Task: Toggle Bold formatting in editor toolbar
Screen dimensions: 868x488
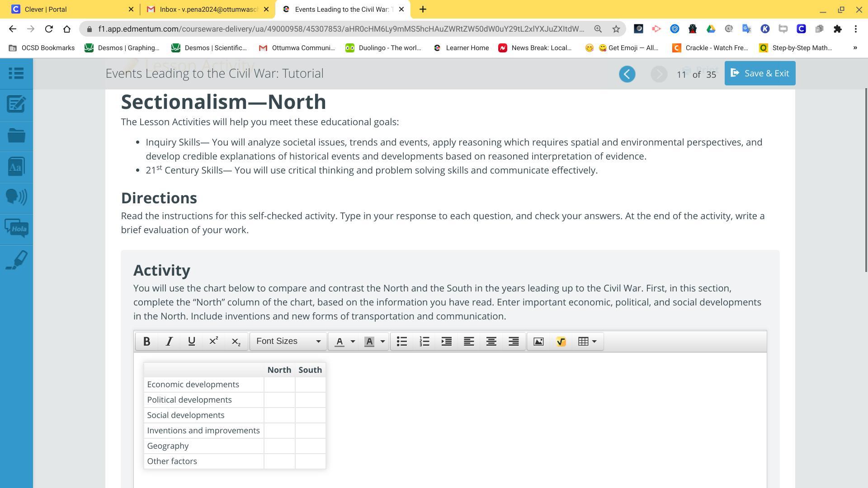Action: click(146, 342)
